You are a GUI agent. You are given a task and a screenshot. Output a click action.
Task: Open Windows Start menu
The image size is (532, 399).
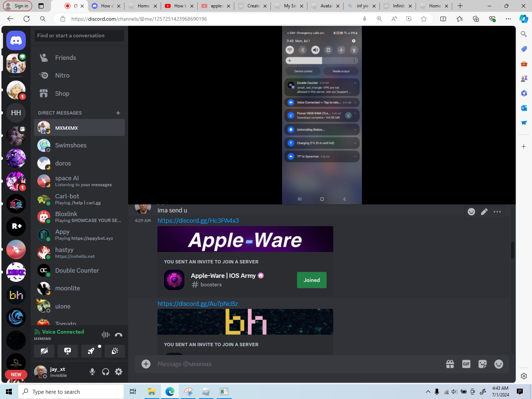(x=9, y=392)
